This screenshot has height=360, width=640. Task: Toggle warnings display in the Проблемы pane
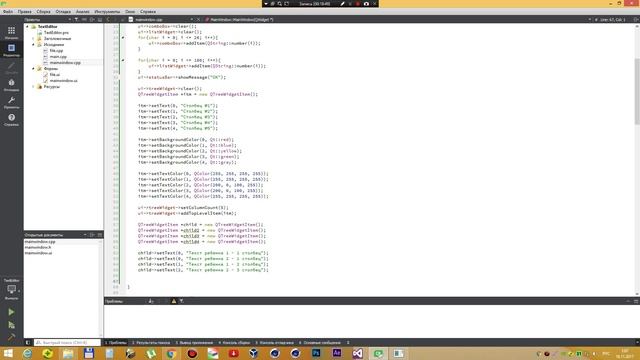click(173, 301)
